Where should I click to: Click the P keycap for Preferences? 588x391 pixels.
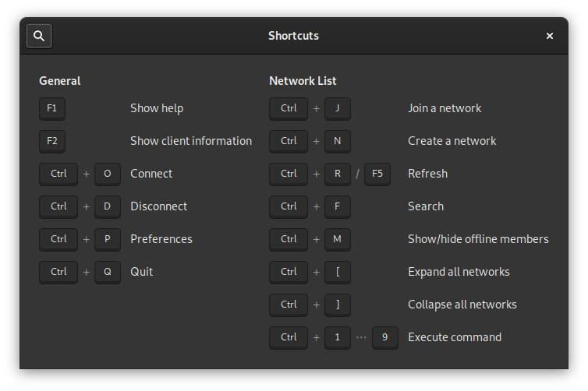(107, 239)
